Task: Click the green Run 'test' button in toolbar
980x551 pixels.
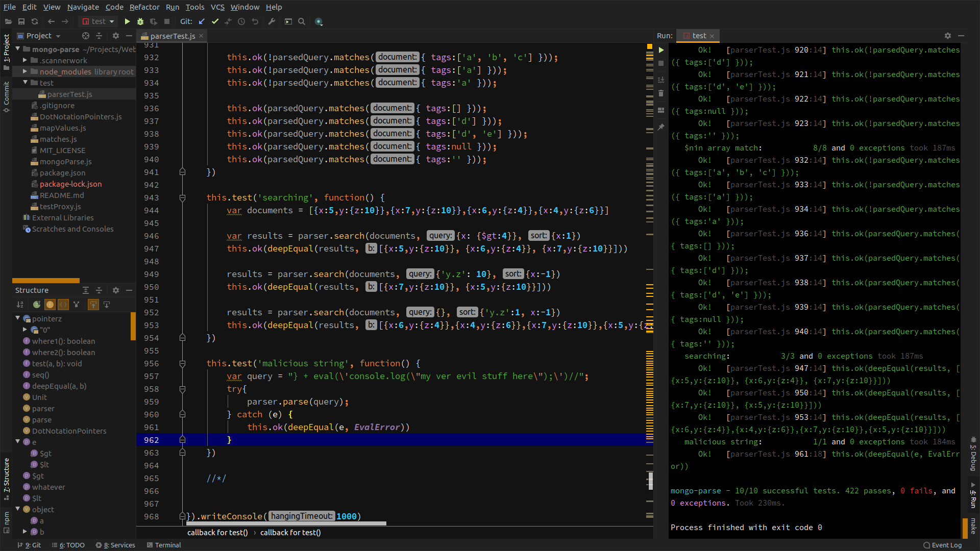Action: coord(127,21)
